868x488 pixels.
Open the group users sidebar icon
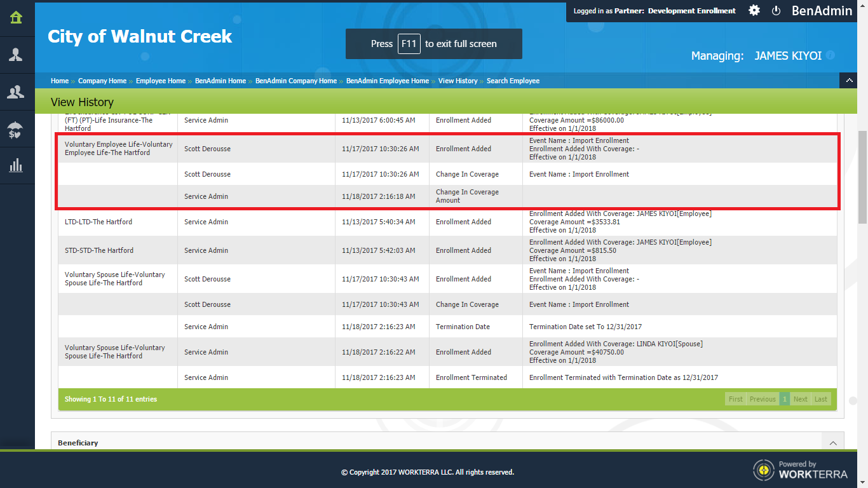16,92
